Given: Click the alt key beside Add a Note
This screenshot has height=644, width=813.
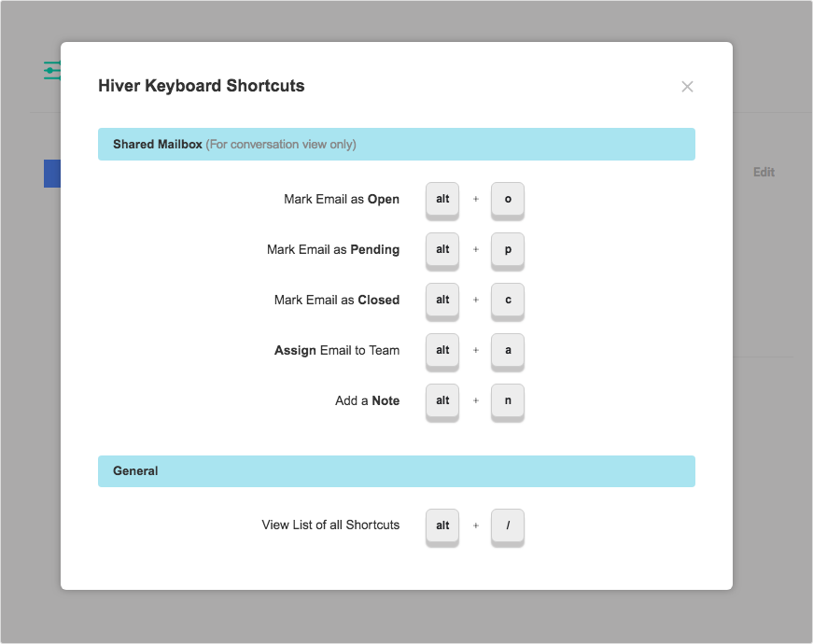Looking at the screenshot, I should (442, 400).
